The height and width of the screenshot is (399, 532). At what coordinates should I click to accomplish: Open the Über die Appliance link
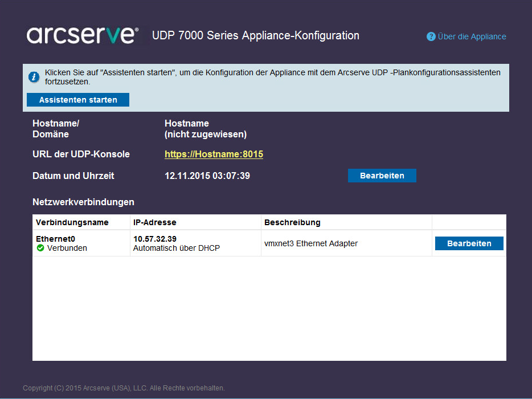(x=472, y=36)
